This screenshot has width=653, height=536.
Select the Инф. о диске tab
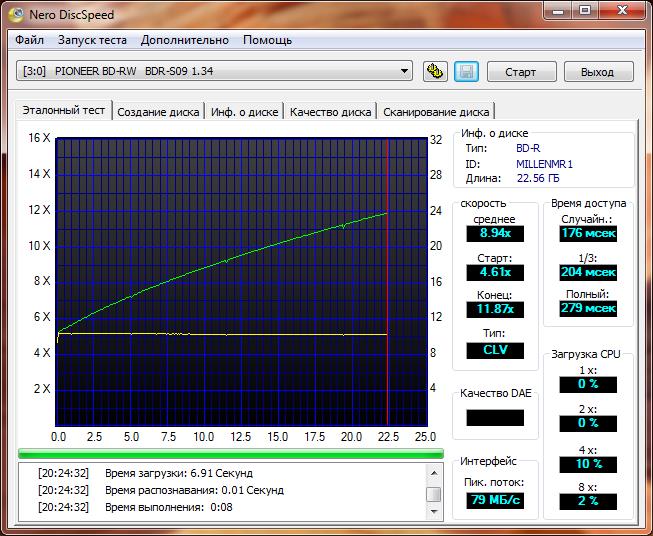click(x=245, y=112)
